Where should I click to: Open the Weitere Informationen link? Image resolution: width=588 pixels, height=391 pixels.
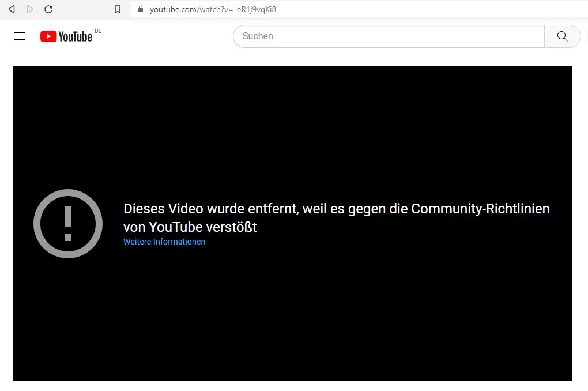click(x=164, y=242)
